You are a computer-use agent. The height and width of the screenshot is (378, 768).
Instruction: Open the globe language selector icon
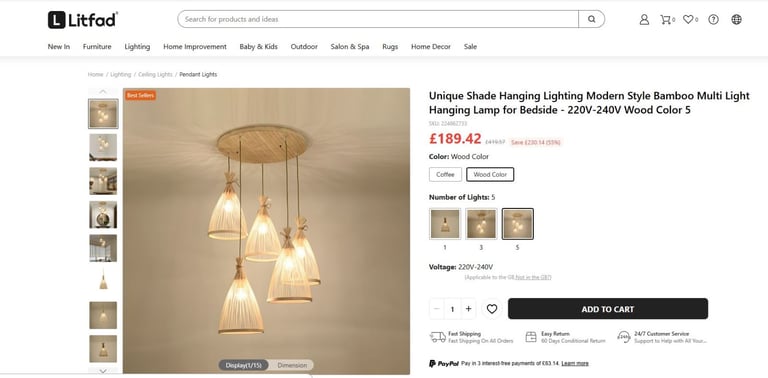736,20
